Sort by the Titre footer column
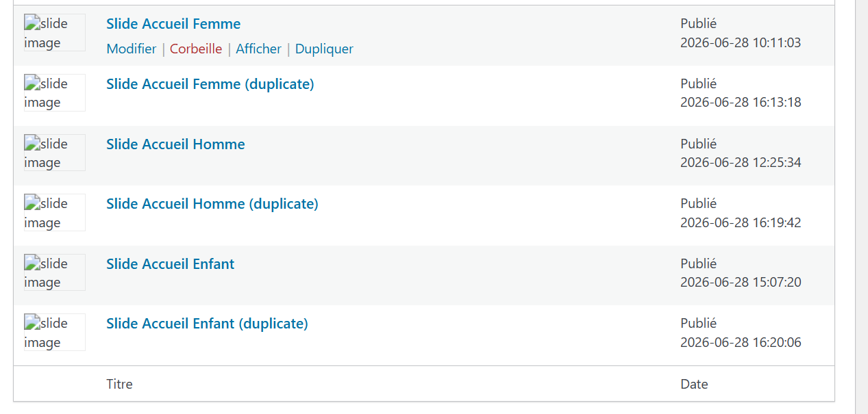This screenshot has width=868, height=414. click(119, 384)
